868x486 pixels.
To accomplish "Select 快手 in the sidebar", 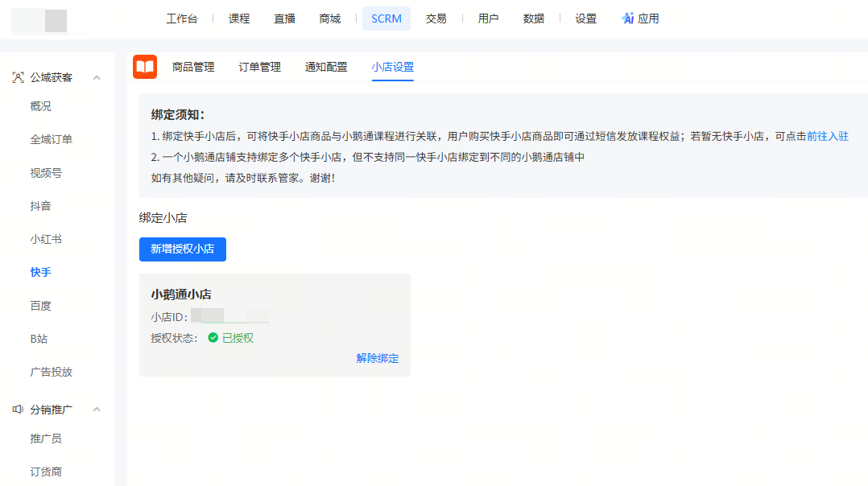I will [40, 273].
